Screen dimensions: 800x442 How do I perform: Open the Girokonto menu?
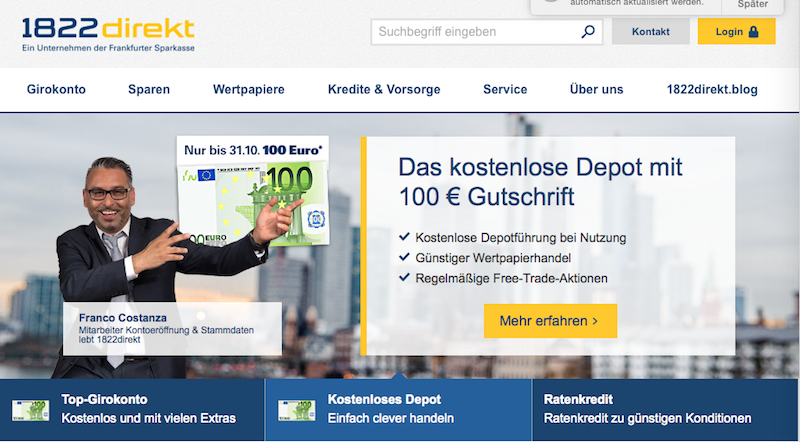(x=56, y=89)
